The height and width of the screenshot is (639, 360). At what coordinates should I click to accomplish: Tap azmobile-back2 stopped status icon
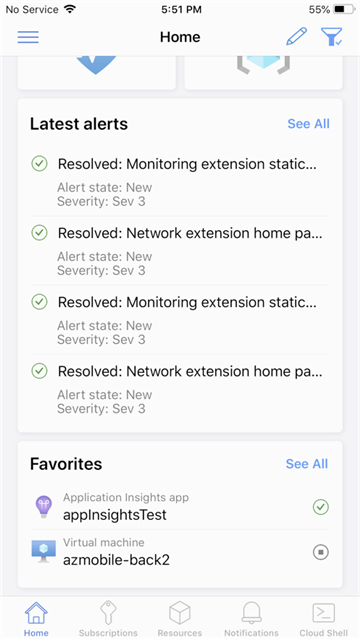pyautogui.click(x=320, y=553)
